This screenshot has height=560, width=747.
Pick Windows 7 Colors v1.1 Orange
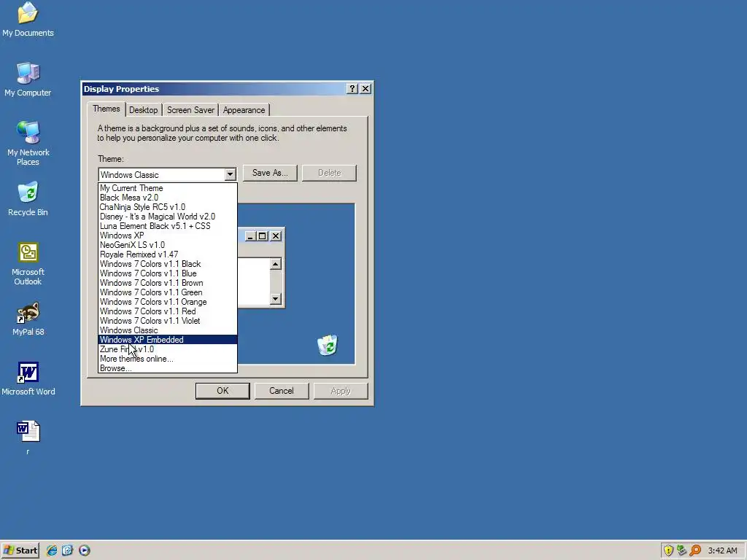pos(168,303)
